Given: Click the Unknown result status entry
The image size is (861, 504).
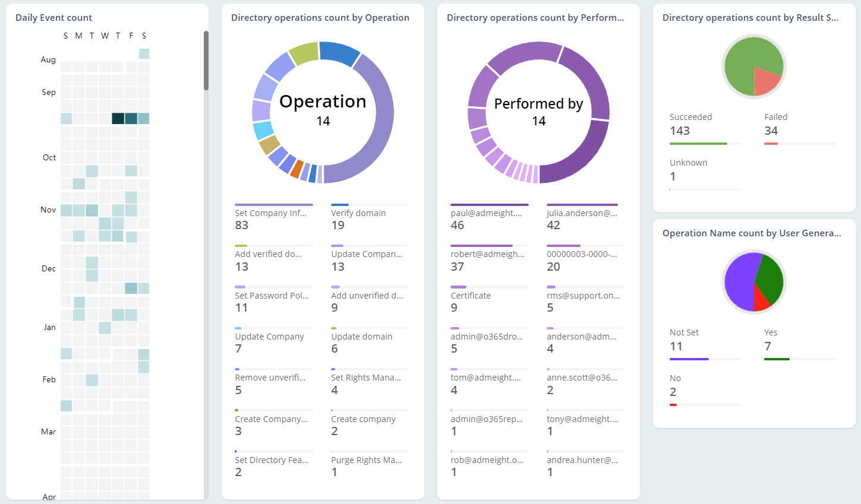Looking at the screenshot, I should click(687, 162).
